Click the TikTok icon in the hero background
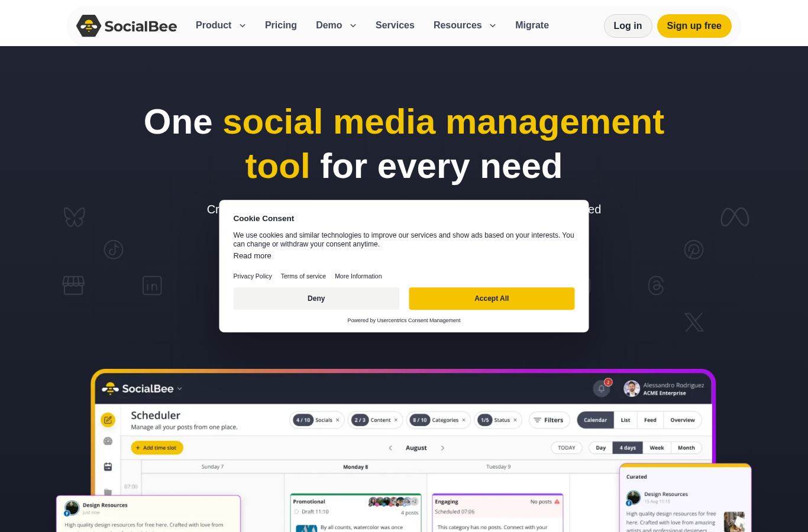This screenshot has width=808, height=532. (x=114, y=249)
